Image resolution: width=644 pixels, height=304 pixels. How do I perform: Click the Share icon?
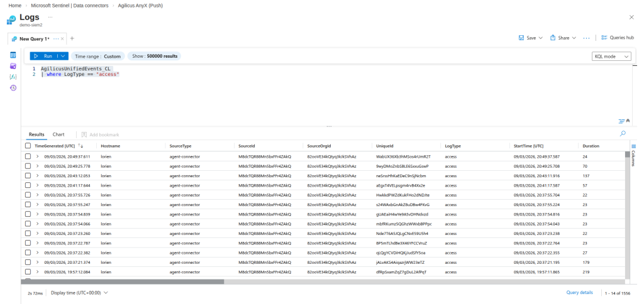tap(553, 38)
